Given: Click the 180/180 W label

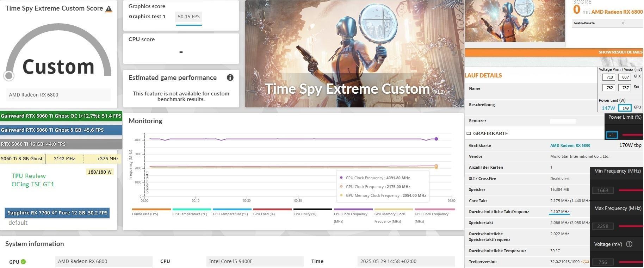Looking at the screenshot, I should (100, 172).
